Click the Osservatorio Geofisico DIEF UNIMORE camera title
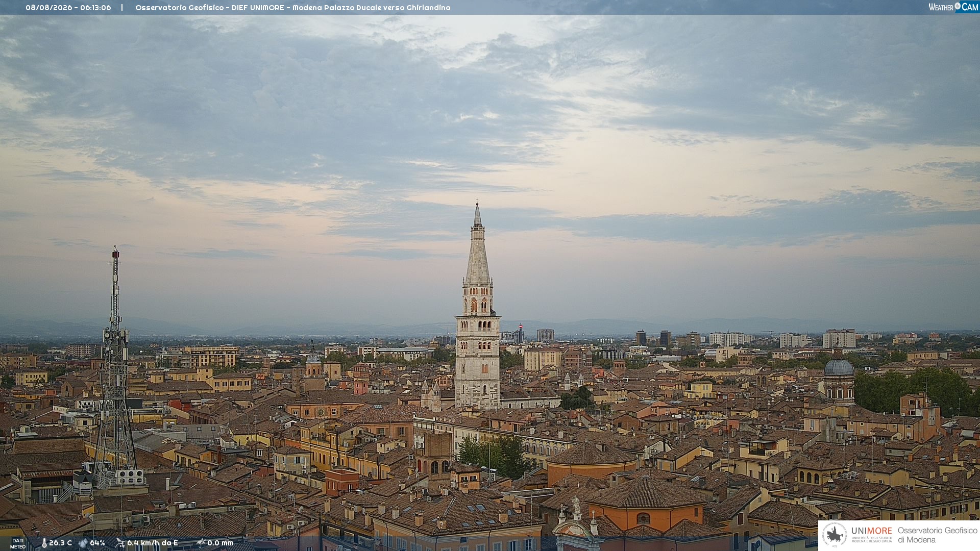The image size is (980, 551). pyautogui.click(x=293, y=8)
